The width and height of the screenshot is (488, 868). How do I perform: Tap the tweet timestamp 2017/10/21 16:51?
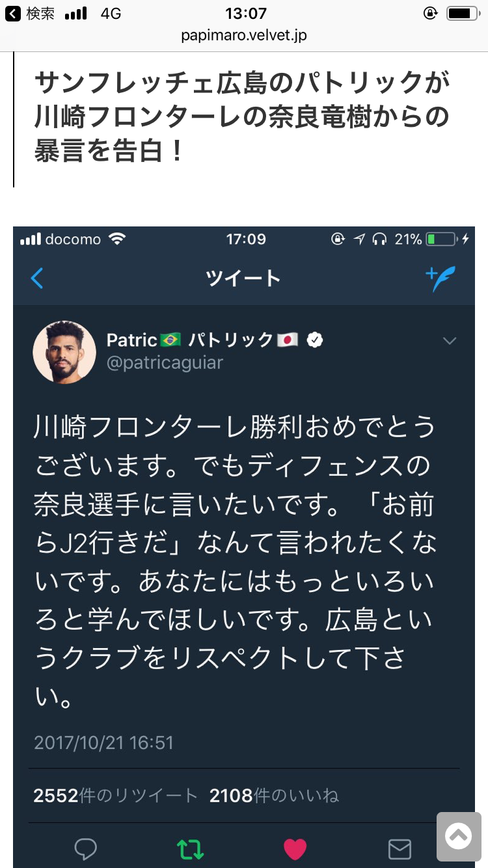click(103, 742)
